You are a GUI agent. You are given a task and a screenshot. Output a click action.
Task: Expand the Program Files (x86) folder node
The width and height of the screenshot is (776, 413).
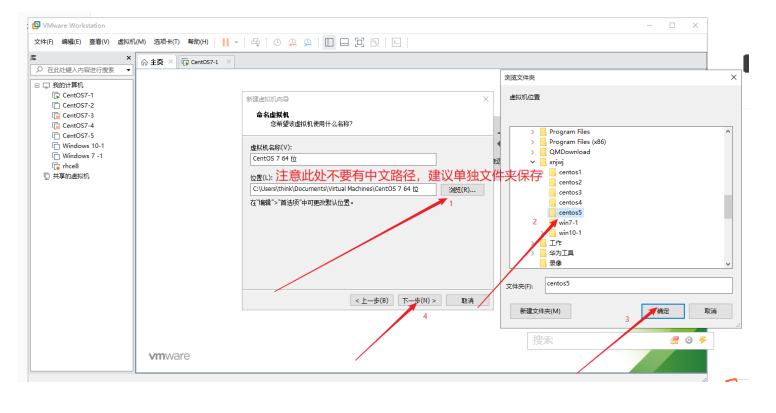pos(533,142)
